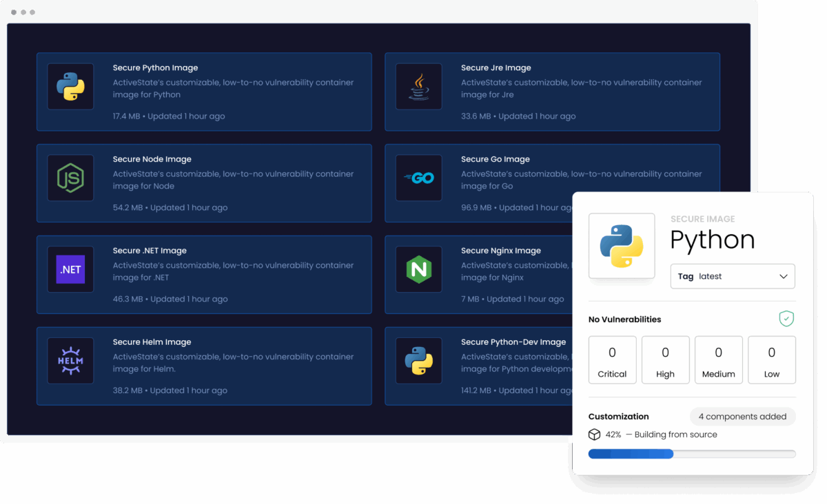Select the 0 Low vulnerabilities box

click(771, 360)
